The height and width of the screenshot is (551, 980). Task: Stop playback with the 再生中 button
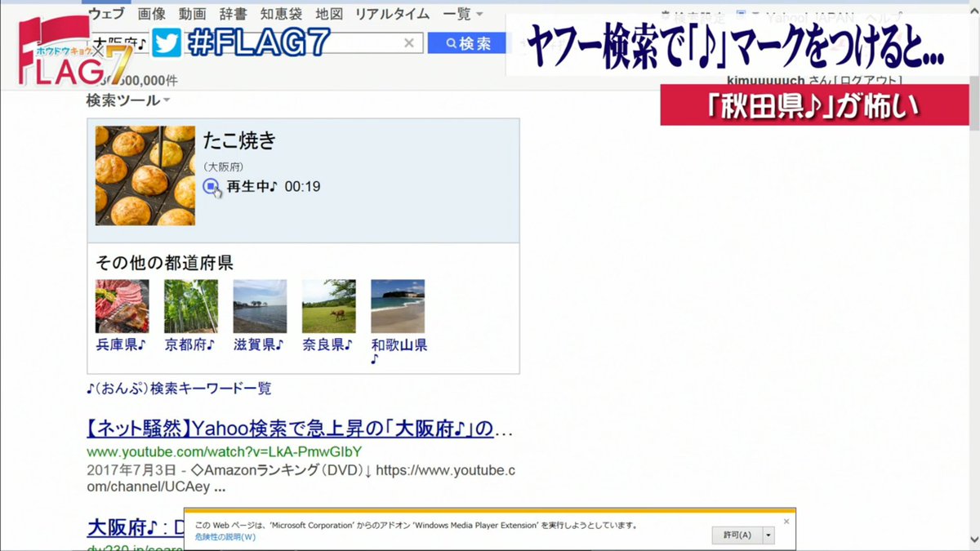click(x=212, y=187)
